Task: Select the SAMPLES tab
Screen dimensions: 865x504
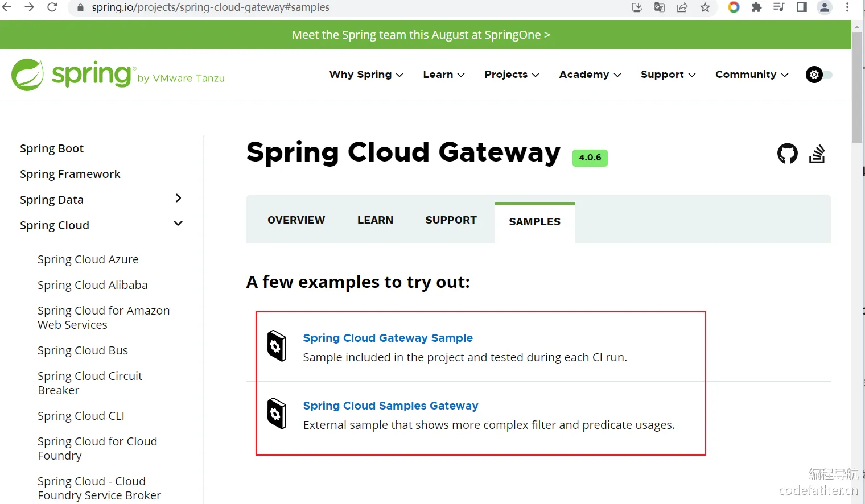Action: 534,222
